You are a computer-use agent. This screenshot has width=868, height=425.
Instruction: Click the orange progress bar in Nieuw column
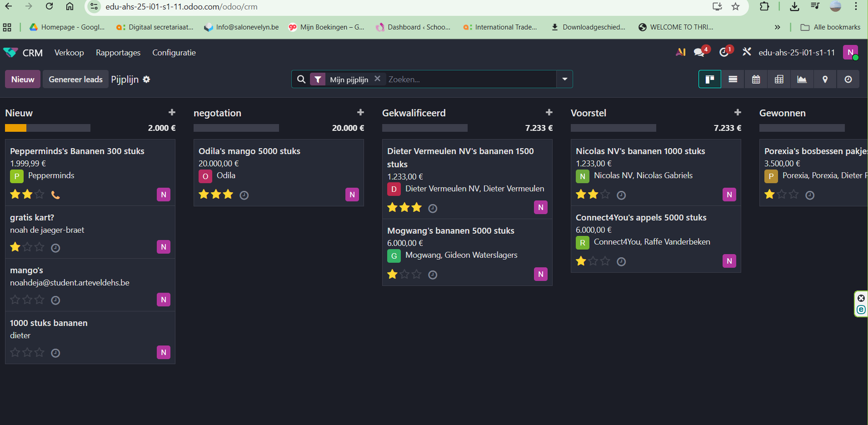coord(16,128)
